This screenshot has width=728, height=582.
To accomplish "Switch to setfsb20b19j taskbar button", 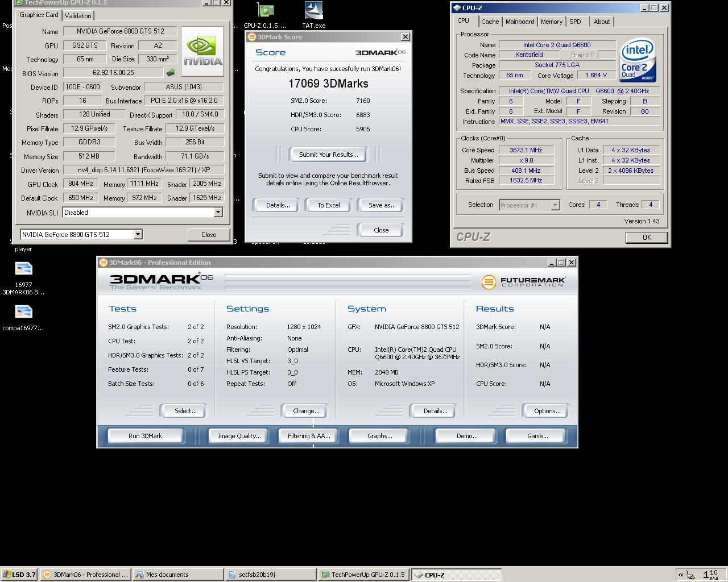I will 271,575.
